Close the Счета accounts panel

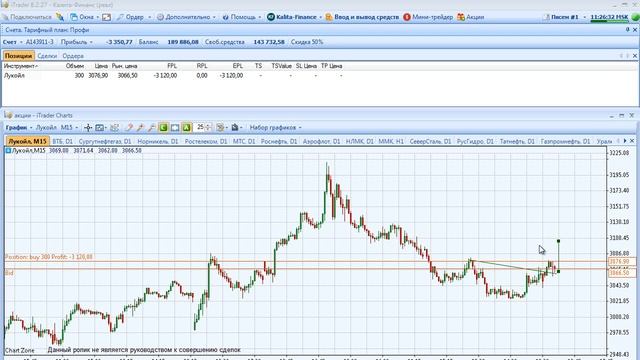pyautogui.click(x=635, y=30)
